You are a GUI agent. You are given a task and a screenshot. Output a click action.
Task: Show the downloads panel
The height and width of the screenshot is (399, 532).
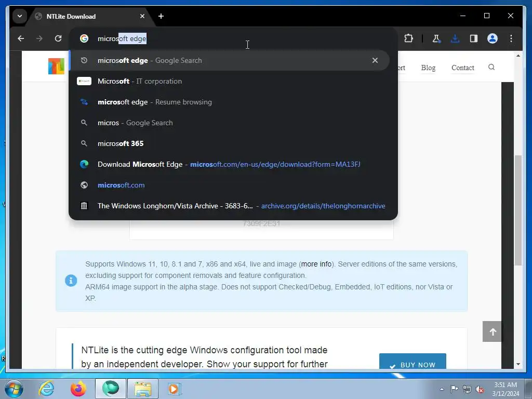click(x=455, y=38)
